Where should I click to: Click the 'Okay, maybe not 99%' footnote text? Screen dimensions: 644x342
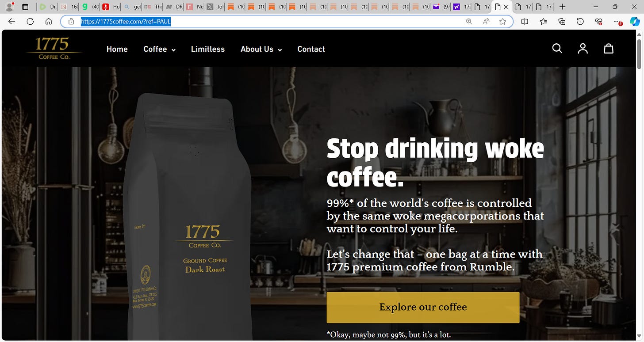389,334
